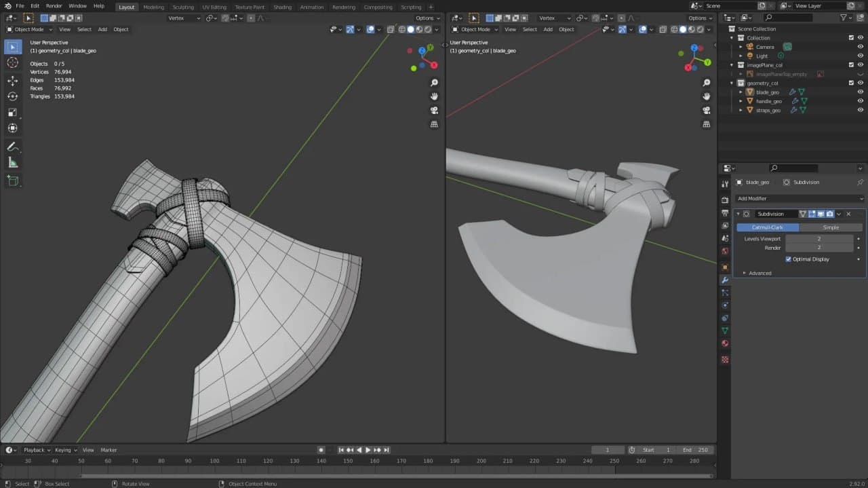Click the Play animation button
The height and width of the screenshot is (488, 868).
(x=368, y=450)
